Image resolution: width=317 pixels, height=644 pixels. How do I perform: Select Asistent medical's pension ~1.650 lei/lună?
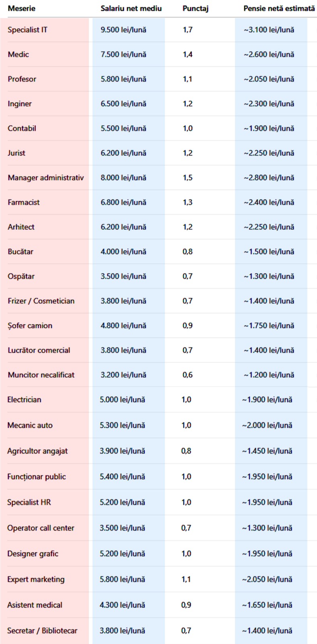tap(267, 605)
